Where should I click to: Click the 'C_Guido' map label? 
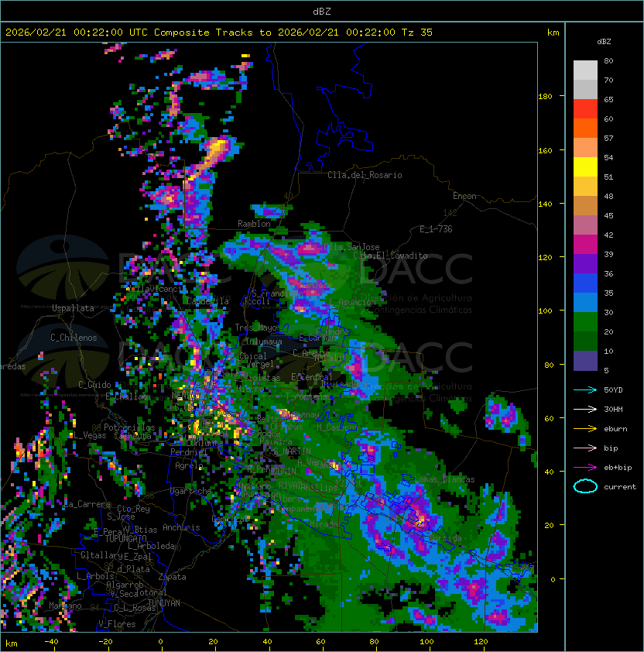(94, 385)
